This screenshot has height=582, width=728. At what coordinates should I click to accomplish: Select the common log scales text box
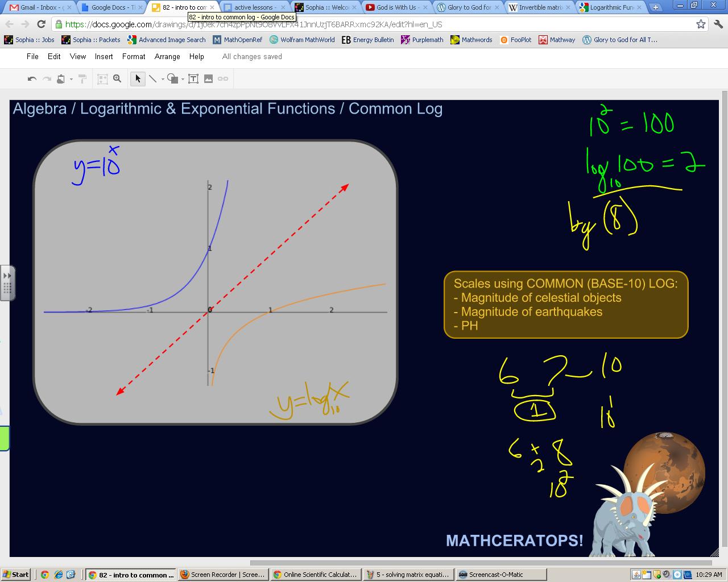click(566, 305)
